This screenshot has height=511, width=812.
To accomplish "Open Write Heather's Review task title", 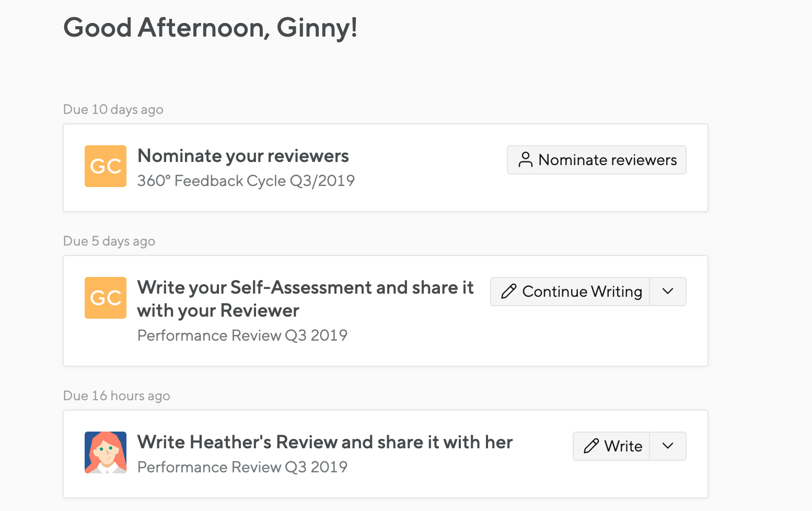I will [325, 442].
